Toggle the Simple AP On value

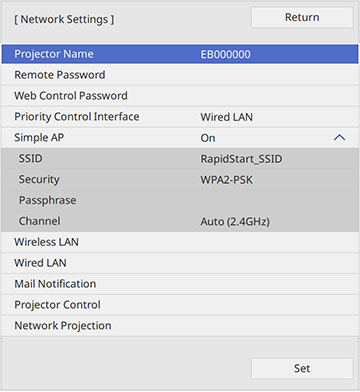click(208, 138)
